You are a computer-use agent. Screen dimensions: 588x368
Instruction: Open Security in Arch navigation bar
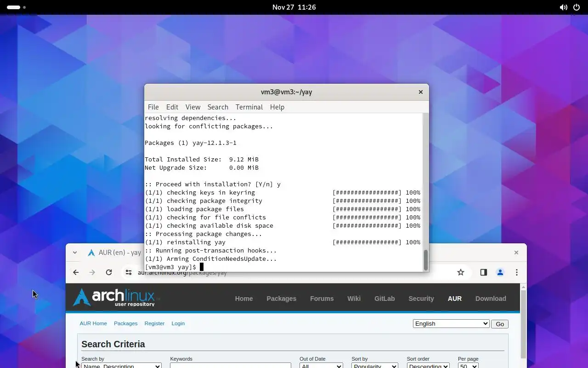(421, 299)
